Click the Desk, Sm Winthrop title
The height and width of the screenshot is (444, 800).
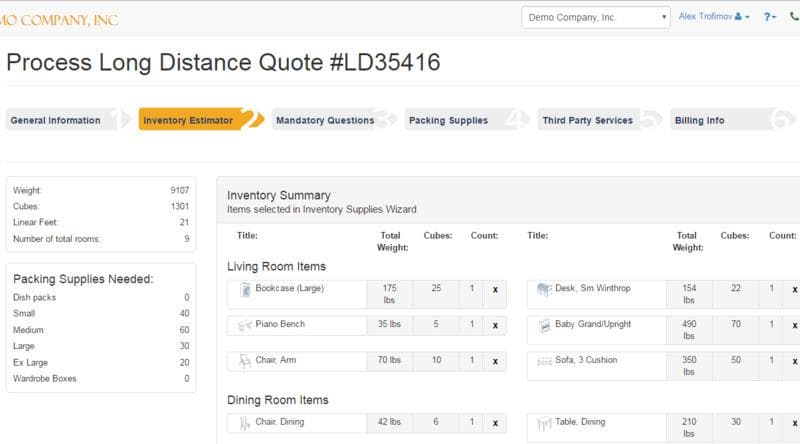tap(592, 288)
